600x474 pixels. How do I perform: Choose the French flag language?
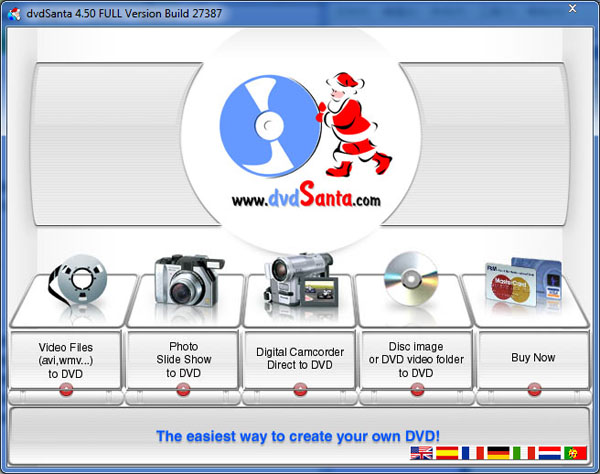(472, 454)
